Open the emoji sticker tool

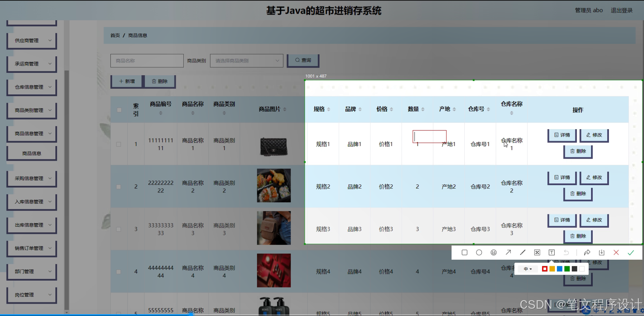(494, 252)
